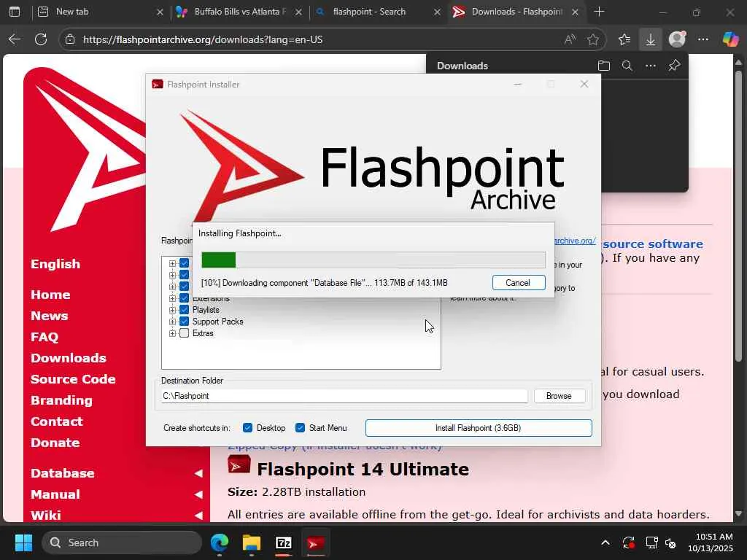
Task: Expand the Manual sidebar submenu arrow
Action: pos(198,494)
